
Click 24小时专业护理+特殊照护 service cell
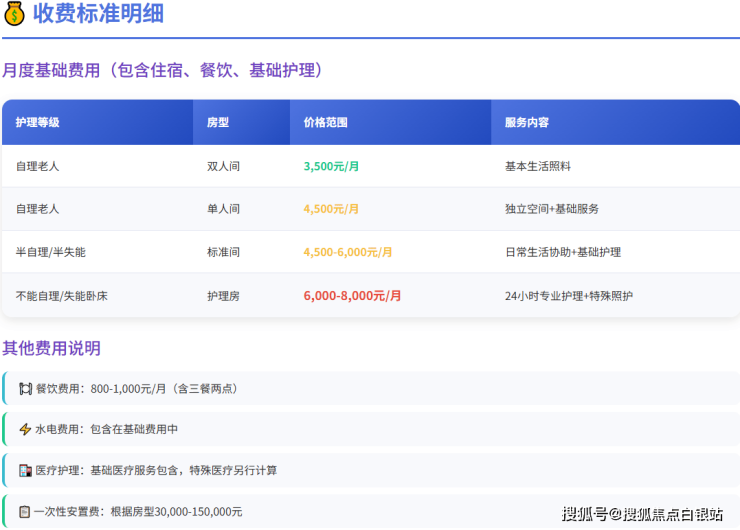[569, 296]
